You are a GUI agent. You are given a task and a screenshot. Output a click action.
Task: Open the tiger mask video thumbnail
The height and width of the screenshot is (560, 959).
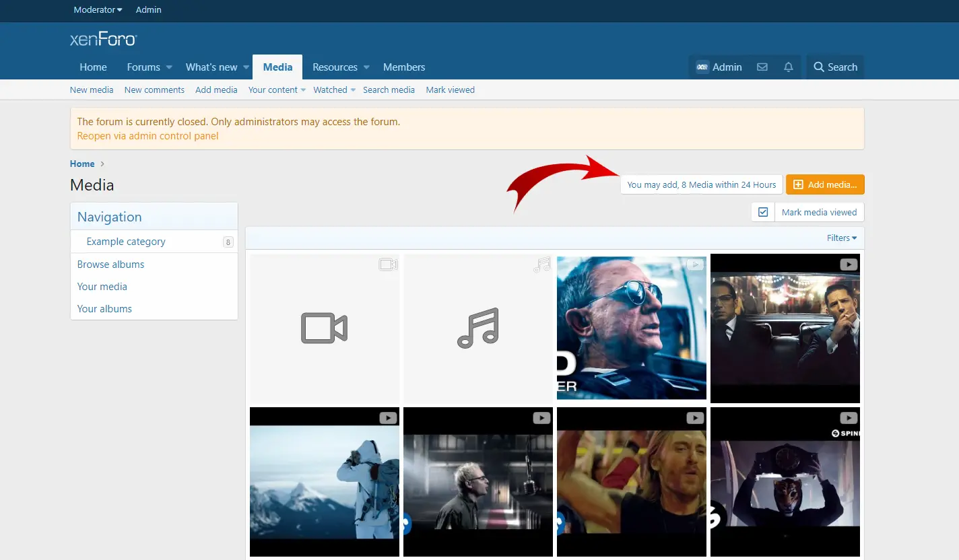point(785,482)
